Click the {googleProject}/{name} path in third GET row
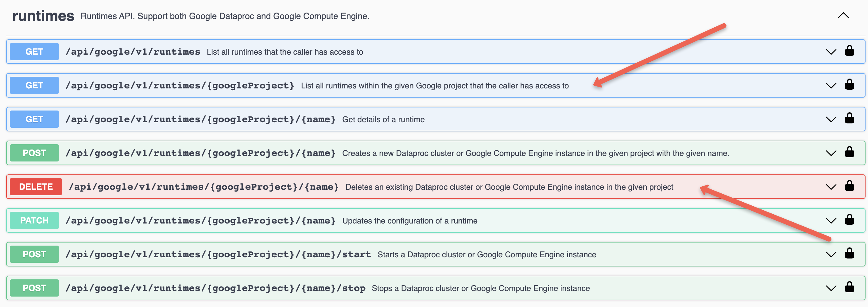Image resolution: width=868 pixels, height=307 pixels. coord(200,119)
